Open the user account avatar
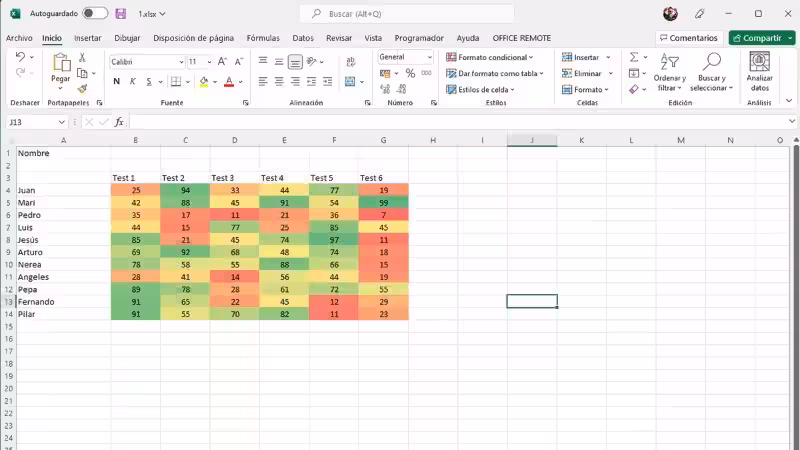The image size is (800, 450). tap(670, 14)
